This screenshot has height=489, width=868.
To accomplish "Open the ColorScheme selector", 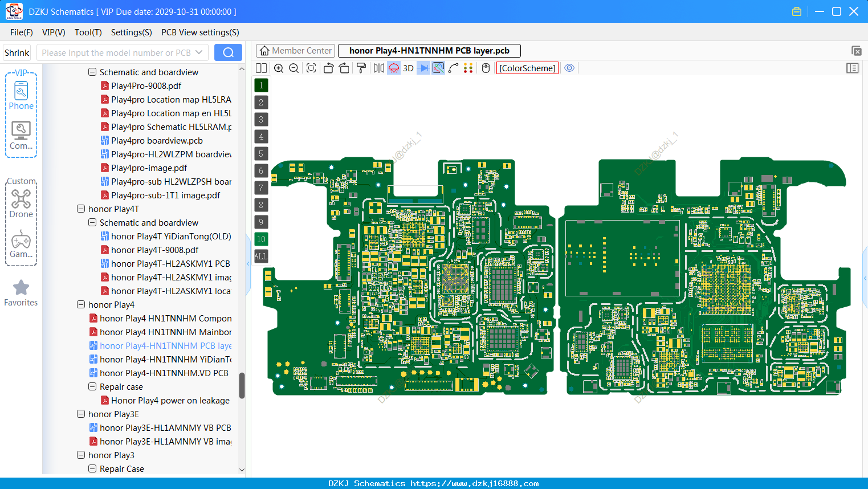I will (x=527, y=68).
